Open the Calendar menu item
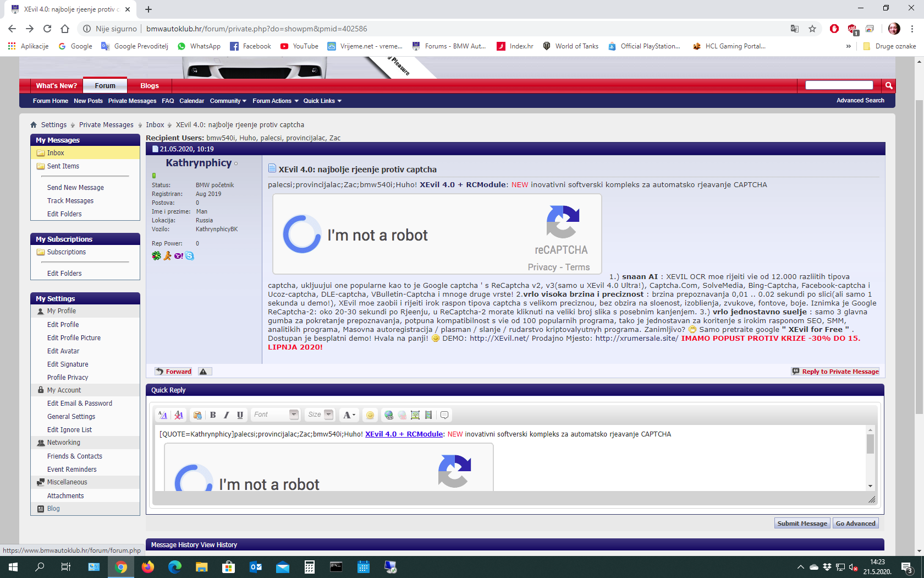 click(x=191, y=101)
